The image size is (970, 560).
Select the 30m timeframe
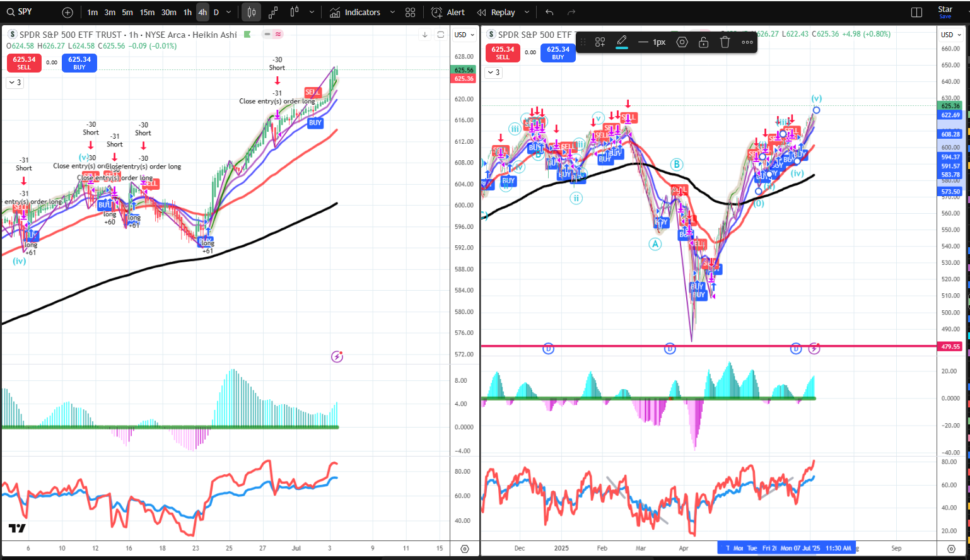tap(168, 13)
